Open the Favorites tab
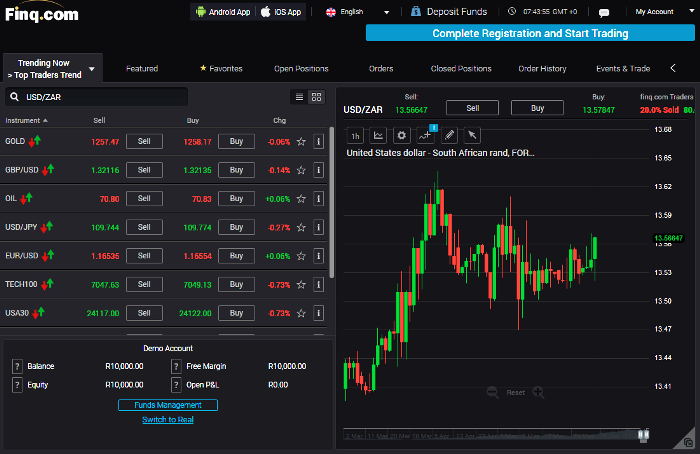Image resolution: width=700 pixels, height=454 pixels. pyautogui.click(x=221, y=69)
